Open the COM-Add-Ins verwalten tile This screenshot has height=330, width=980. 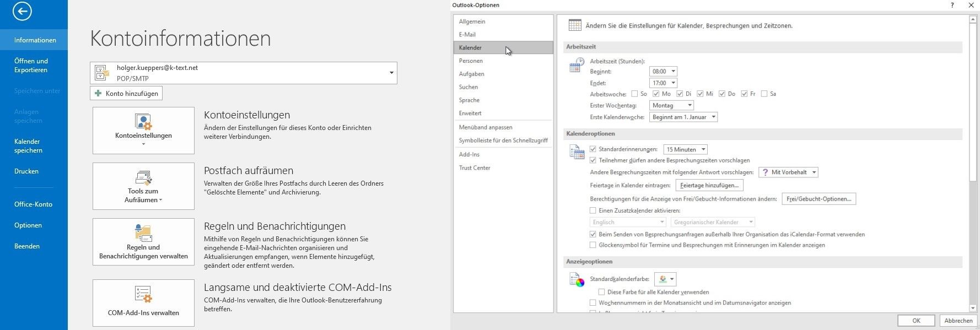point(143,303)
